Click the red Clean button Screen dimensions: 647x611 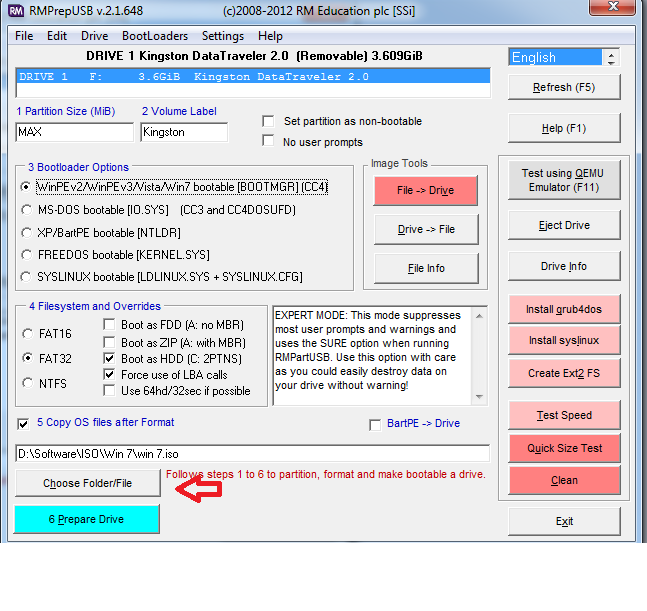click(564, 480)
